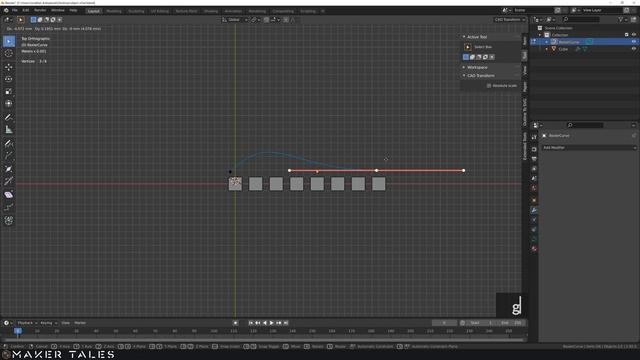The width and height of the screenshot is (640, 360).
Task: Open the World properties tab
Action: (x=534, y=189)
